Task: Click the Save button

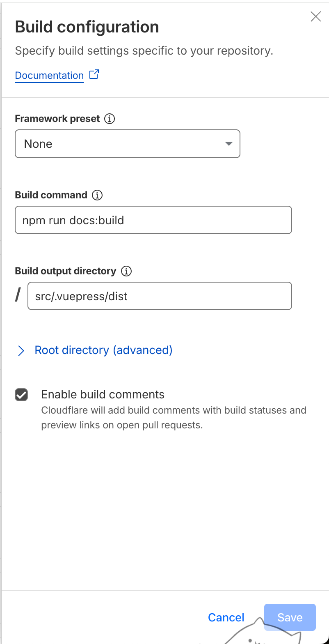Action: click(290, 617)
